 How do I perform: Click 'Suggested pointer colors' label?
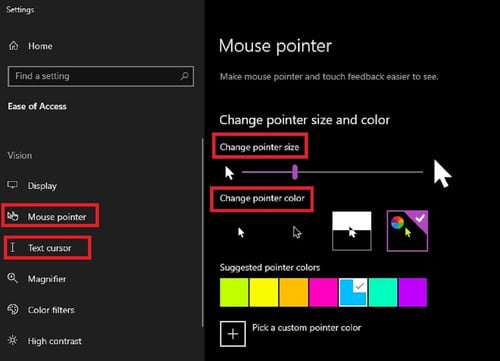click(270, 267)
